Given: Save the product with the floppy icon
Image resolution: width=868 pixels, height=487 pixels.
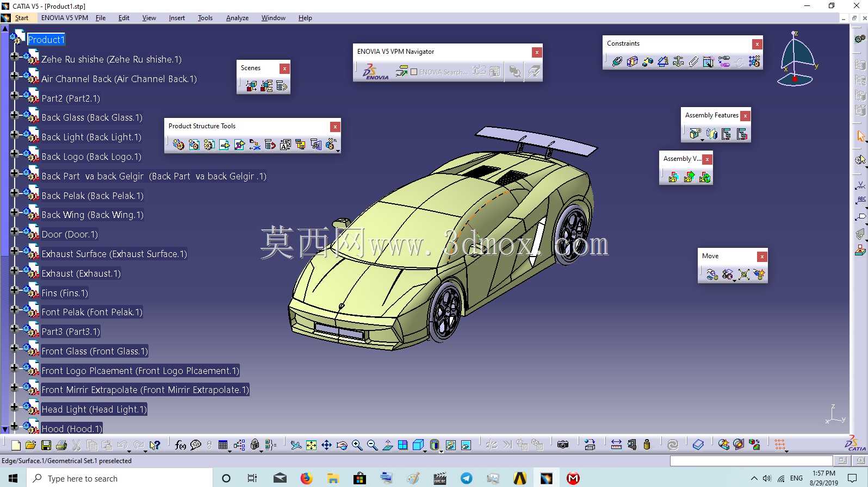Looking at the screenshot, I should click(x=46, y=445).
